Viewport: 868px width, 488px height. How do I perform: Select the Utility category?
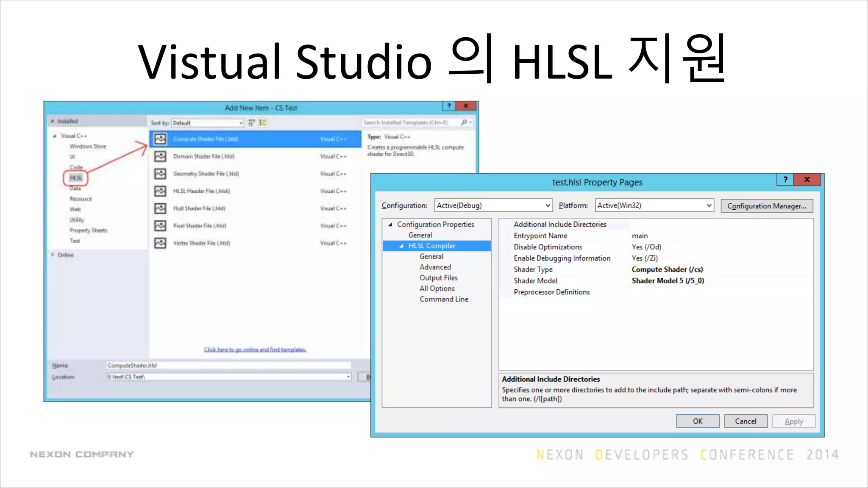click(x=77, y=220)
